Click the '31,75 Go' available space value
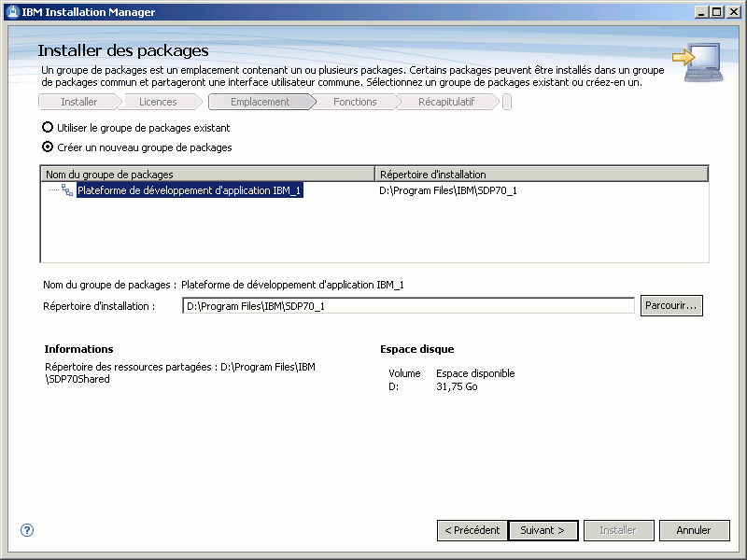 click(457, 386)
